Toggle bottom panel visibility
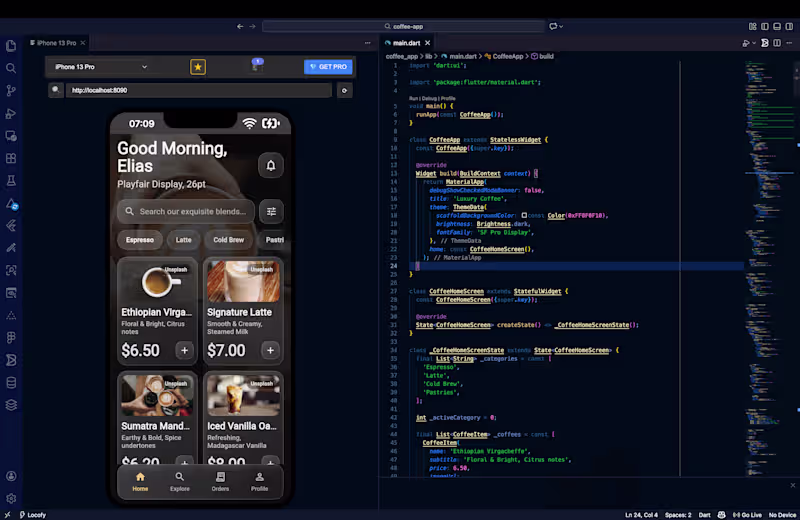 [x=777, y=27]
